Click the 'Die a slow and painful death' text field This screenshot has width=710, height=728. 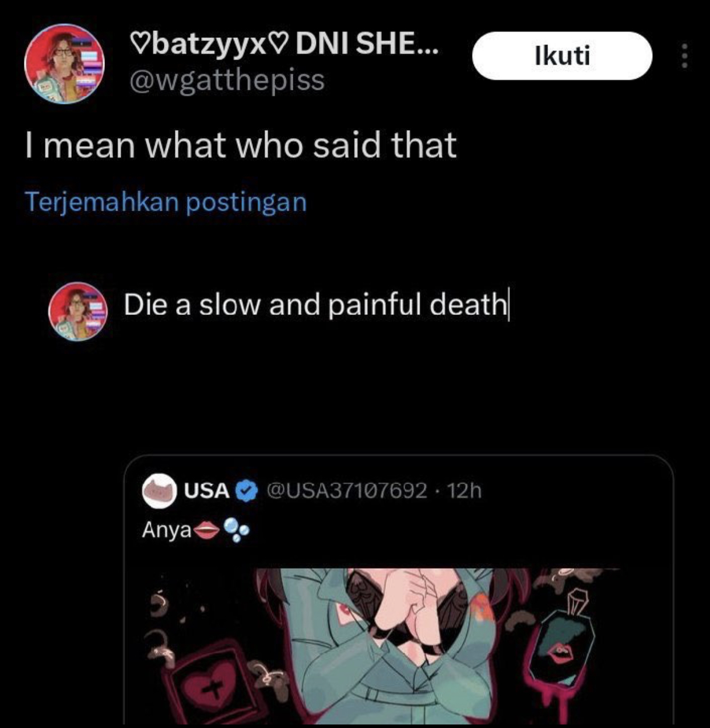(x=315, y=304)
